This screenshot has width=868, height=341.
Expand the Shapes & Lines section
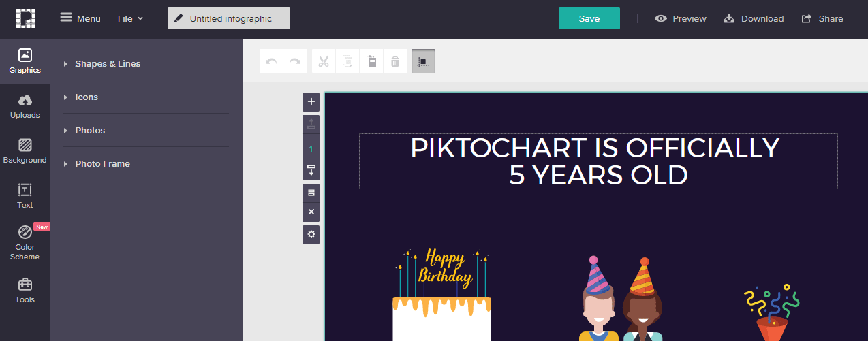pos(146,63)
